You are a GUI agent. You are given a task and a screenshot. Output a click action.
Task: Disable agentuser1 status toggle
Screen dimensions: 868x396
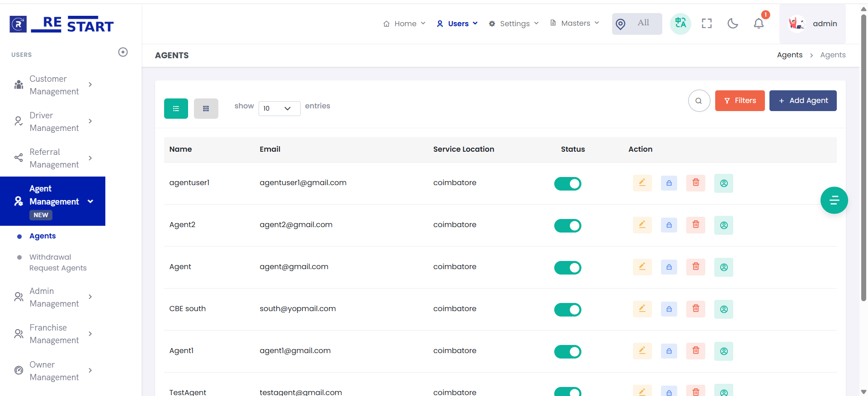(x=567, y=184)
